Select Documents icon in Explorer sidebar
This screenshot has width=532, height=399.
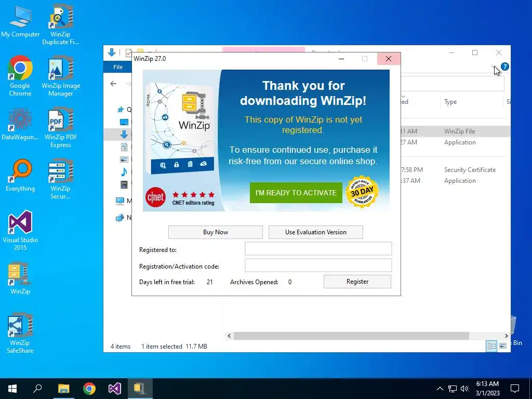pos(124,147)
